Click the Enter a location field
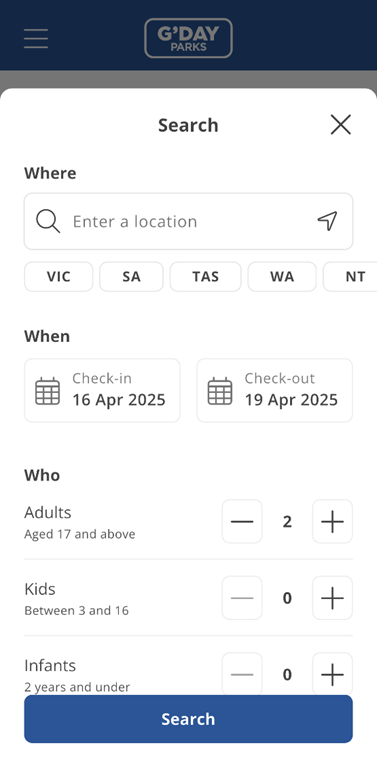Image resolution: width=377 pixels, height=761 pixels. coord(188,221)
